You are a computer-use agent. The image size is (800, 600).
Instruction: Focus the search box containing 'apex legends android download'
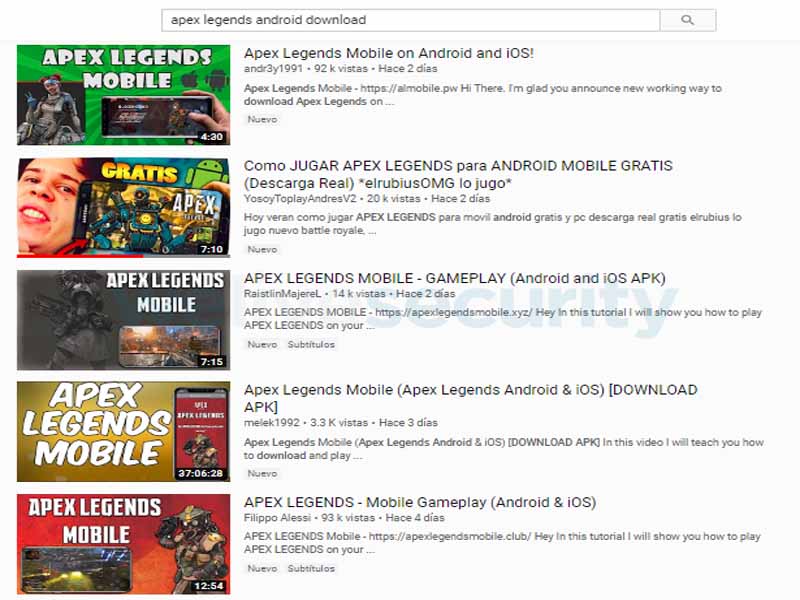tap(411, 20)
